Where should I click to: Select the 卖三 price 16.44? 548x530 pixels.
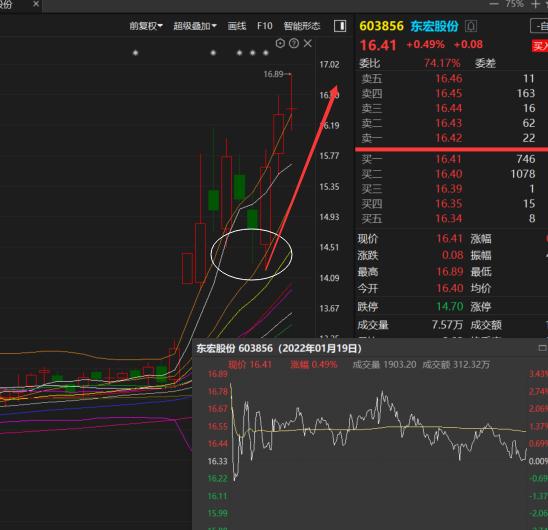(x=448, y=108)
